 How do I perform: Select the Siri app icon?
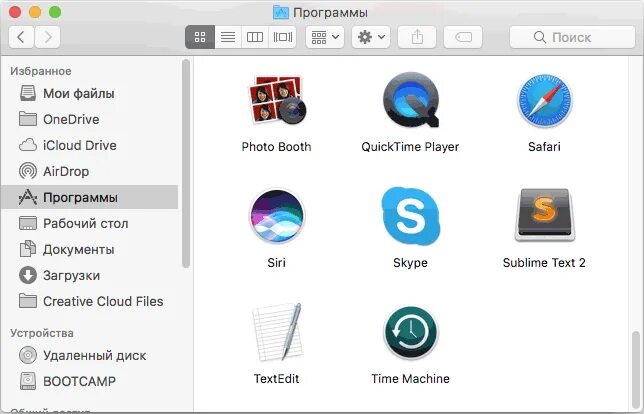[276, 216]
